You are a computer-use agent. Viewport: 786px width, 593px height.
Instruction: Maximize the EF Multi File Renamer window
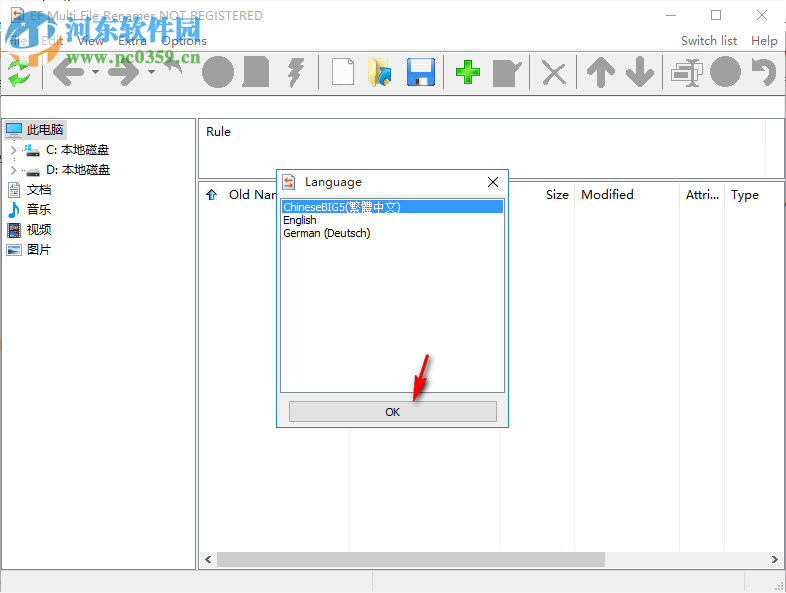click(x=716, y=16)
